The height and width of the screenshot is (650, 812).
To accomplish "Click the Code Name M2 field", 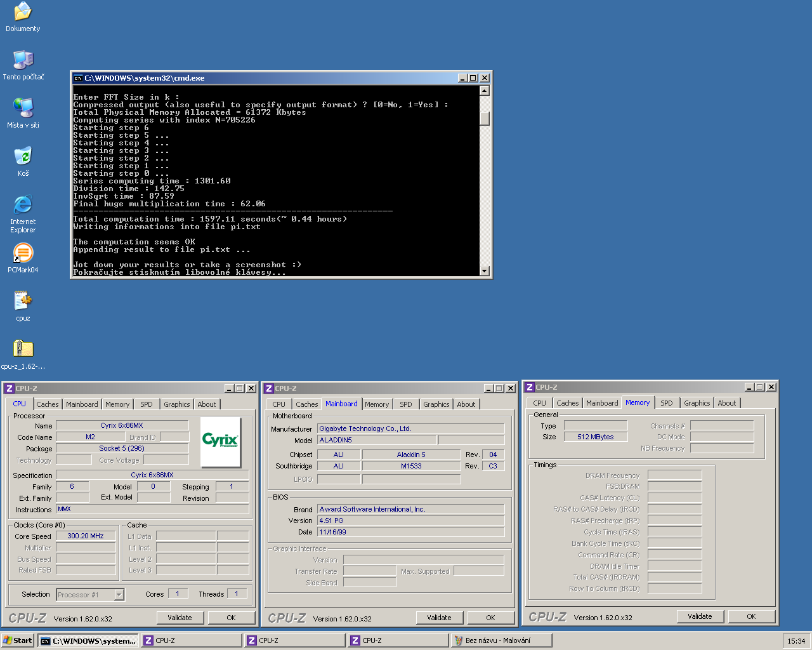I will [91, 437].
